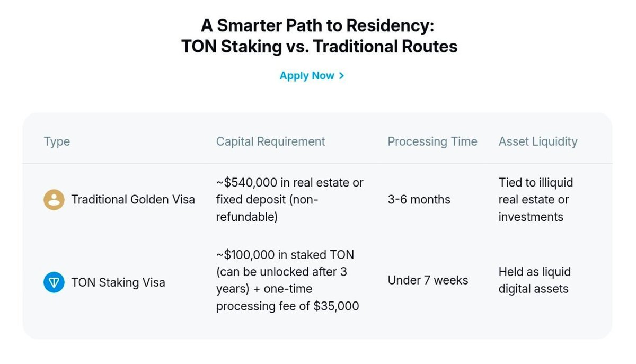The width and height of the screenshot is (636, 364).
Task: Click the Traditional Golden Visa person icon
Action: pos(54,200)
